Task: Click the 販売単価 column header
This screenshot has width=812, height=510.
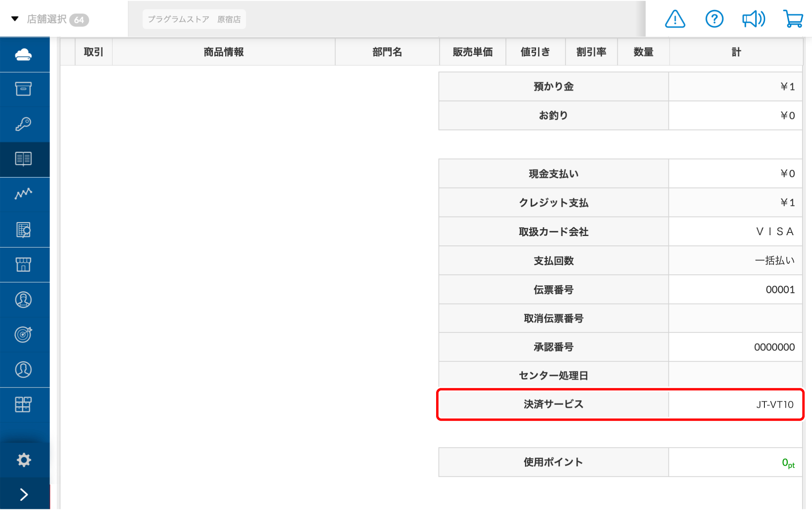Action: click(x=473, y=52)
